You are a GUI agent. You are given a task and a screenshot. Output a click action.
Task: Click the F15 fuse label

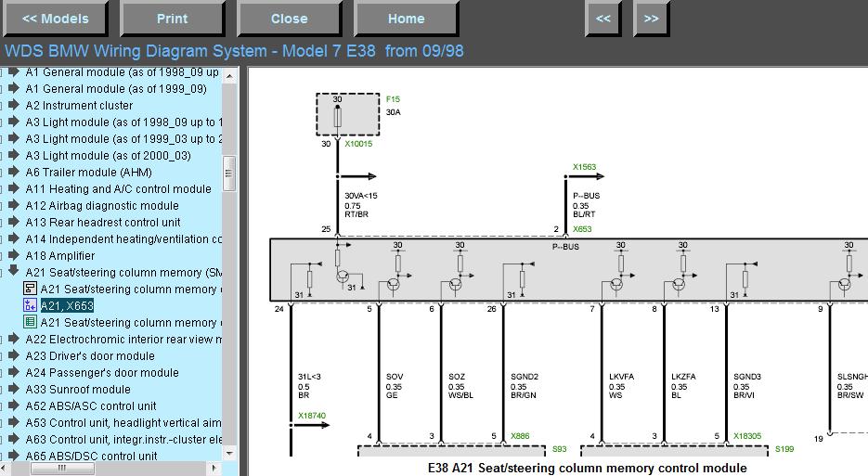393,99
